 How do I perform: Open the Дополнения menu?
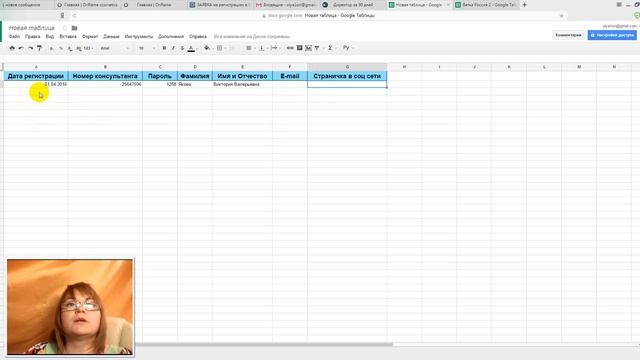pyautogui.click(x=171, y=36)
